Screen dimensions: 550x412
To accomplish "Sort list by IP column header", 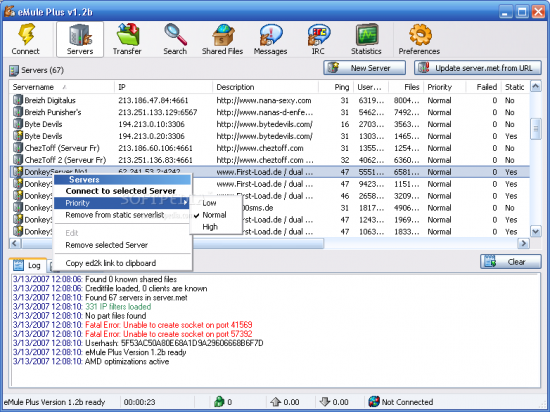I will tap(163, 87).
